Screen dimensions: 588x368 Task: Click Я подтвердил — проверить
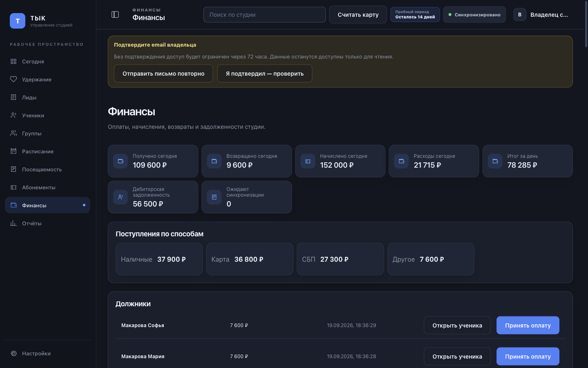coord(265,74)
